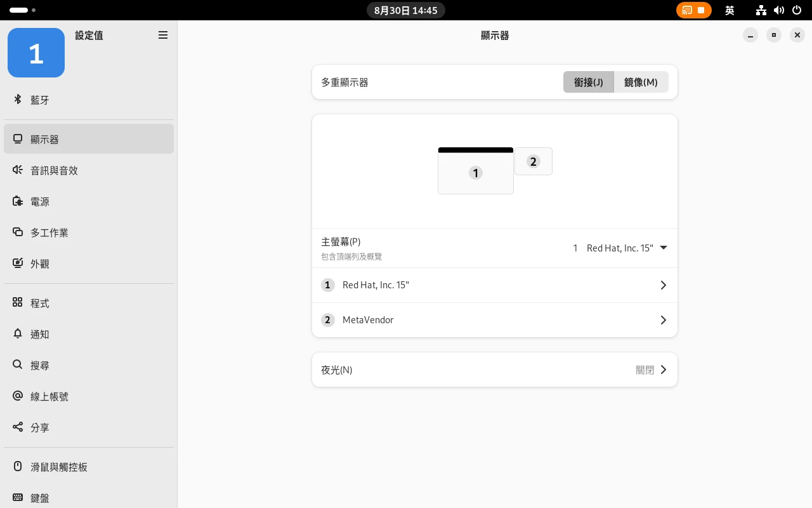This screenshot has width=812, height=508.
Task: Click the 多工作業 multitasking icon
Action: [18, 232]
